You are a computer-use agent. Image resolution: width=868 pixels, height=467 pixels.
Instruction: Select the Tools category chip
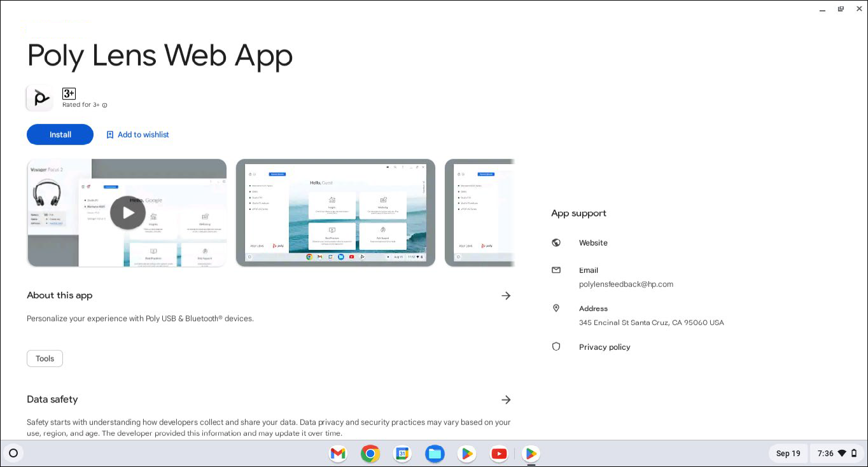[45, 358]
